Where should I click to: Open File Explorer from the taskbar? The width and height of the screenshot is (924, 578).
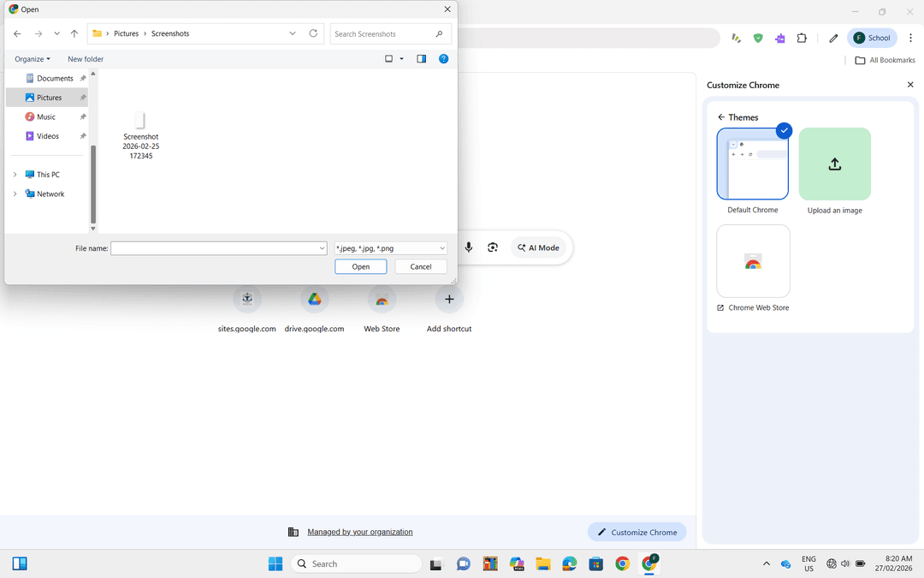tap(542, 563)
